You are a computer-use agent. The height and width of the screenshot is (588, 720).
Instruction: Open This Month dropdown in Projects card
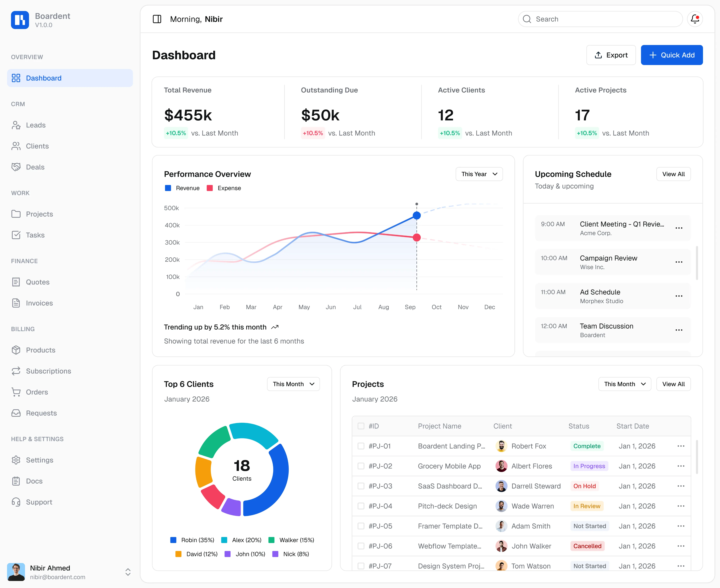pos(625,384)
